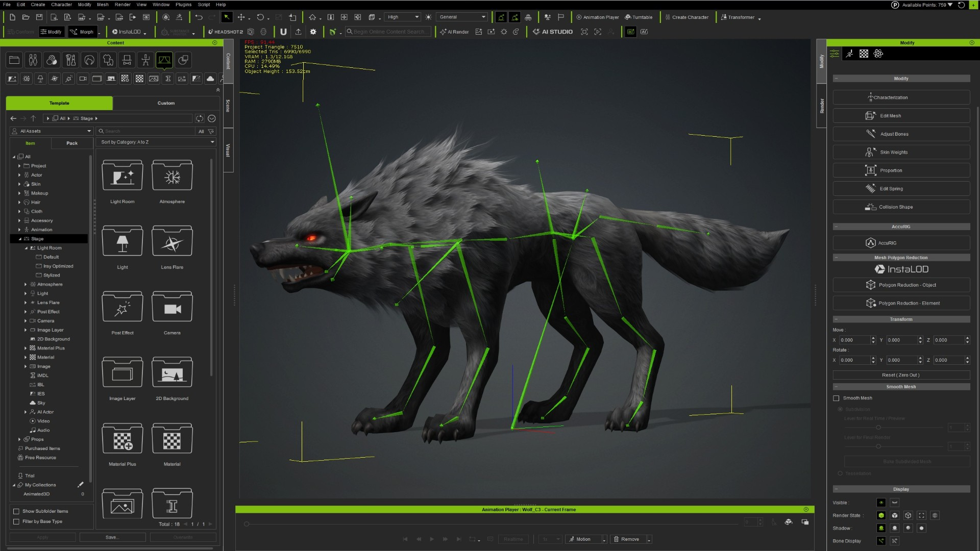Set Render State to wireframe cube

[908, 516]
